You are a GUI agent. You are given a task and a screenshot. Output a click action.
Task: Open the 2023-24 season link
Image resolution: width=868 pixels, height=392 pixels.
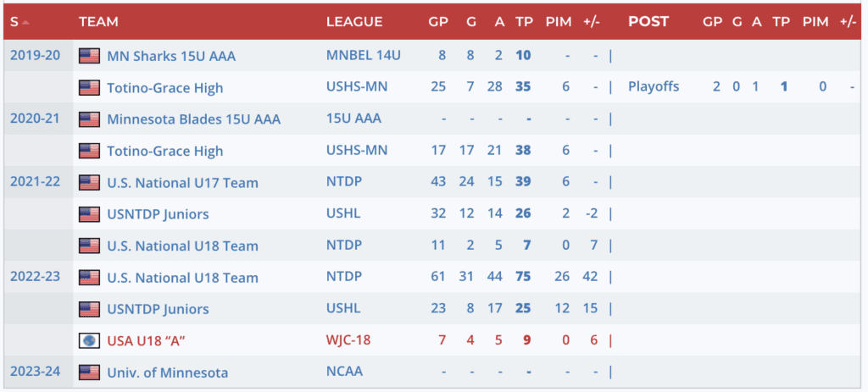(35, 373)
